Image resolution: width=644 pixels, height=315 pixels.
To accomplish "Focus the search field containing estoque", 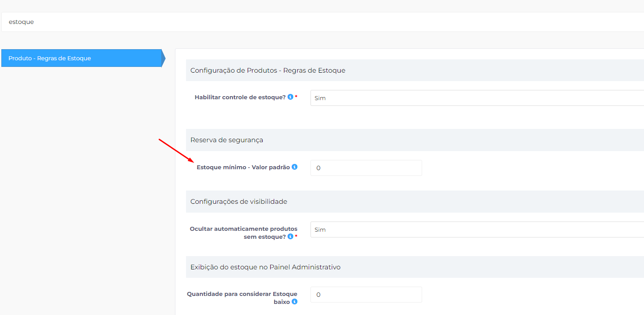I will click(322, 22).
